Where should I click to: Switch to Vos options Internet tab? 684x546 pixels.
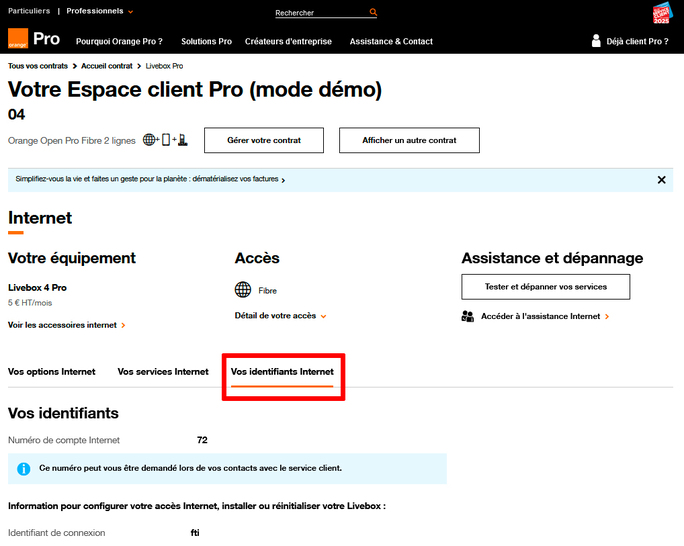pos(51,372)
